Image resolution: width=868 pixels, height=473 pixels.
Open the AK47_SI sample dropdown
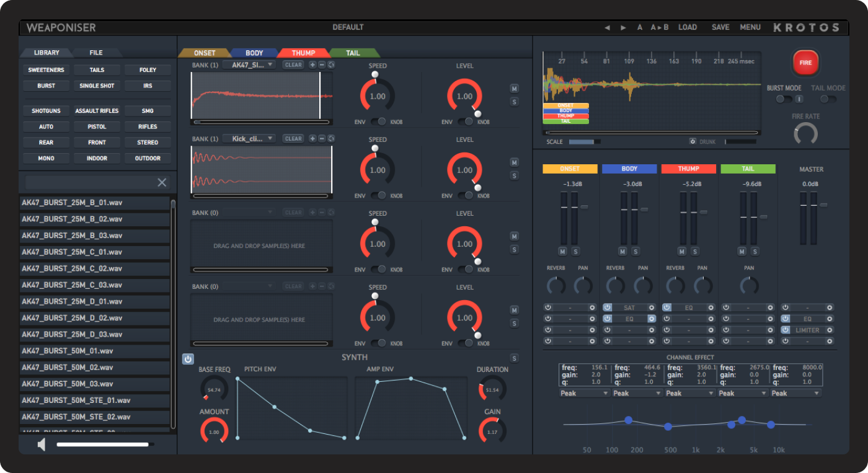[x=249, y=64]
